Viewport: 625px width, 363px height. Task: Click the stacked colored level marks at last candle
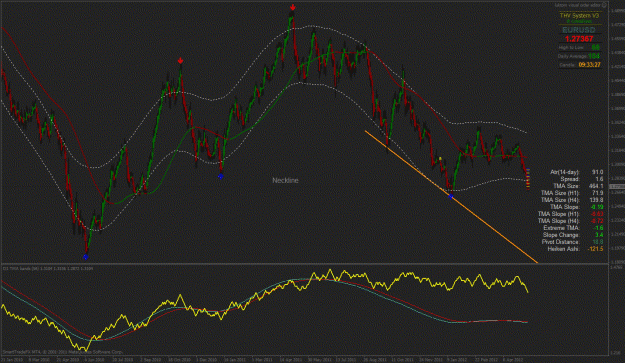click(528, 179)
